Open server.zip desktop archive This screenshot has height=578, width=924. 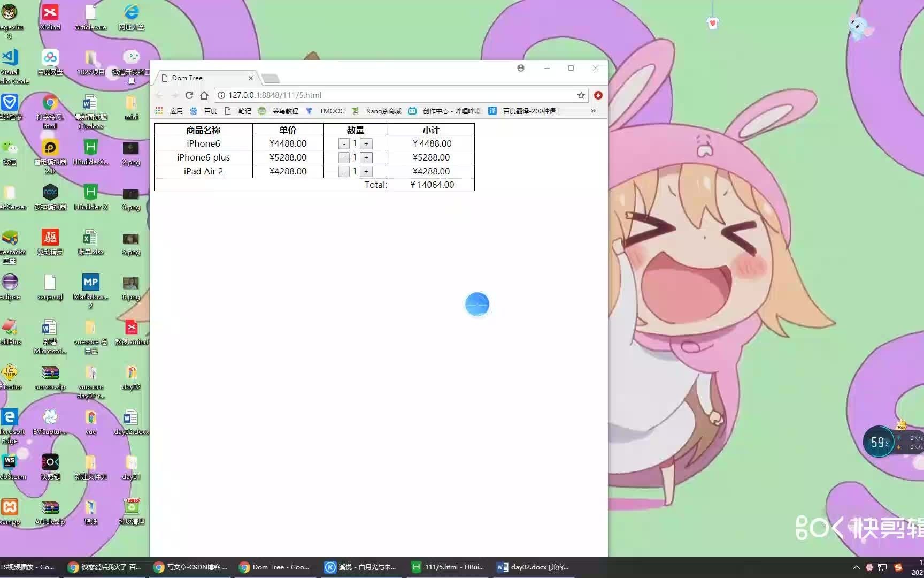pyautogui.click(x=50, y=377)
